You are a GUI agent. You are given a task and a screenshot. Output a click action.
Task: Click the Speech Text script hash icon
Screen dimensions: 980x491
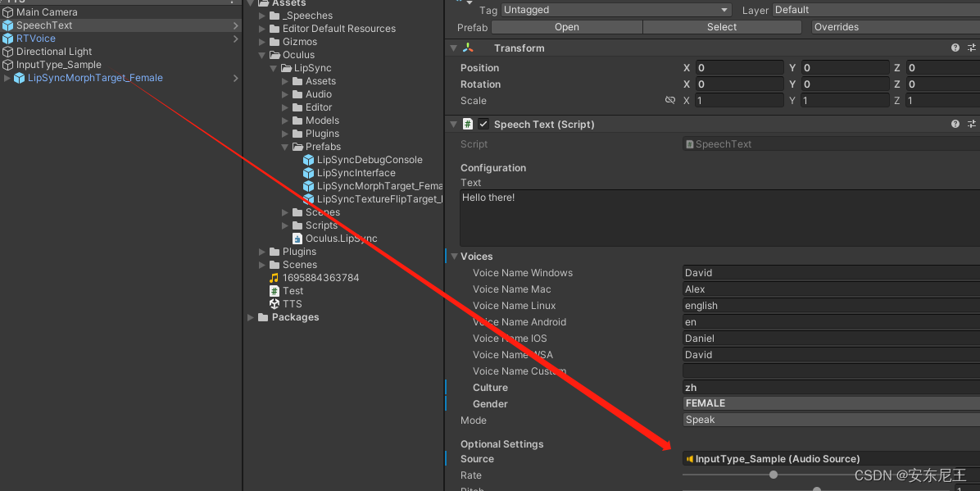click(468, 124)
